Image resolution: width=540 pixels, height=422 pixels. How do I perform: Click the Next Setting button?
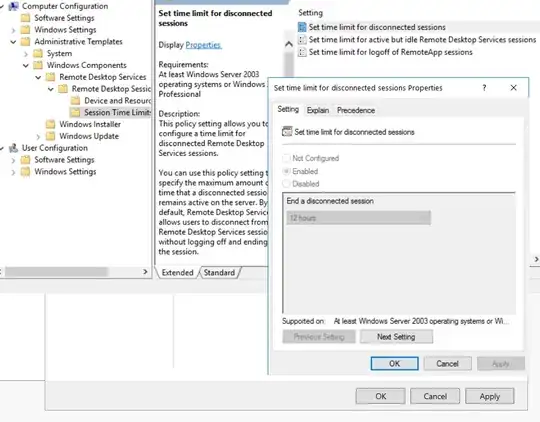(396, 337)
